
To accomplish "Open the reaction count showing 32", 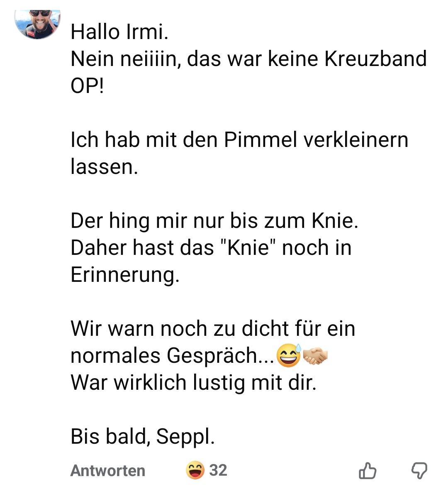I will 218,470.
